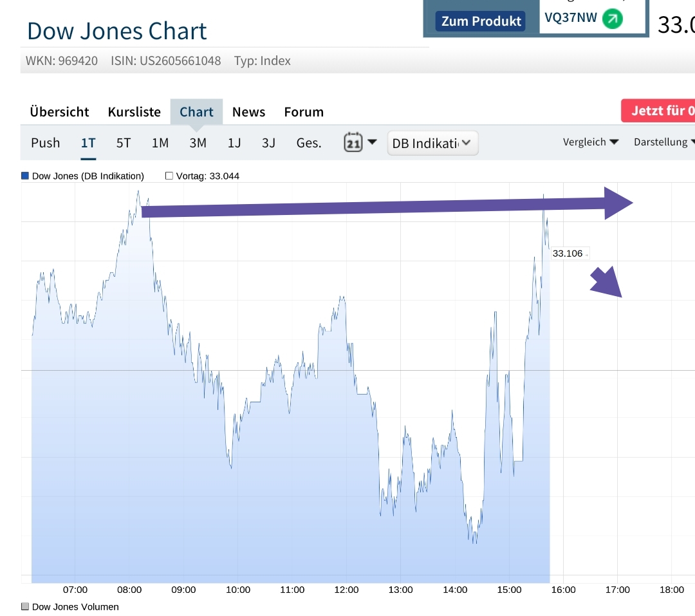Select the 5T time range
This screenshot has height=616, width=695.
(x=124, y=143)
